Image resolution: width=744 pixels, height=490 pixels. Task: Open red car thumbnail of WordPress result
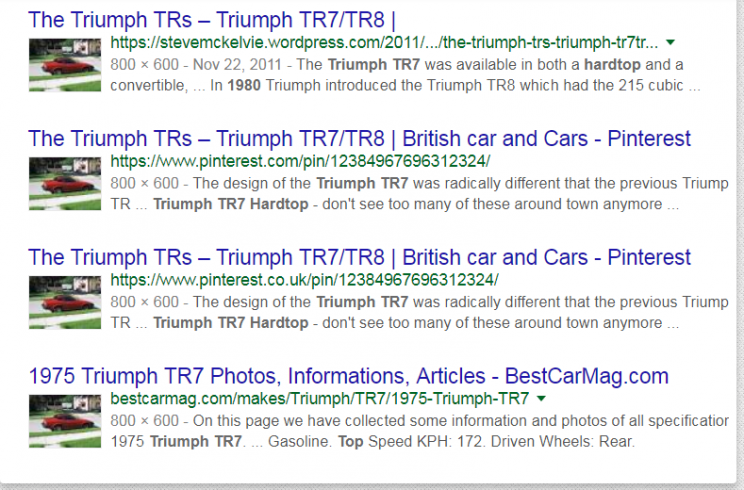tap(65, 65)
